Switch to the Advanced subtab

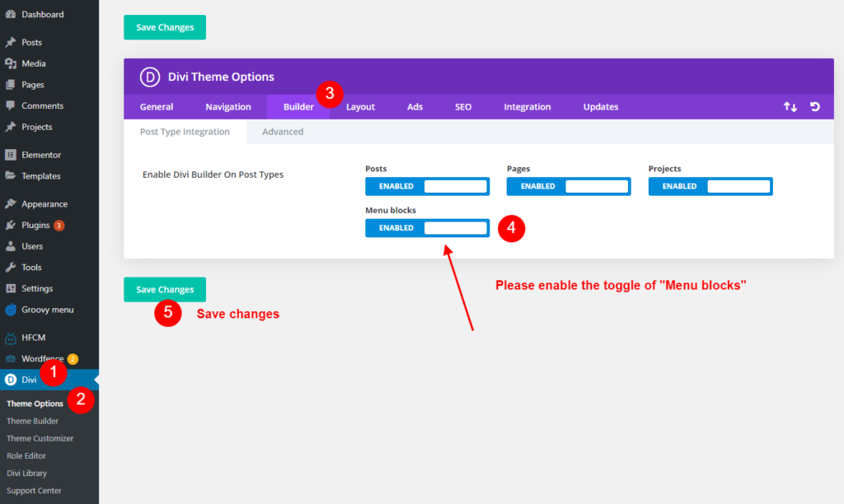[283, 132]
